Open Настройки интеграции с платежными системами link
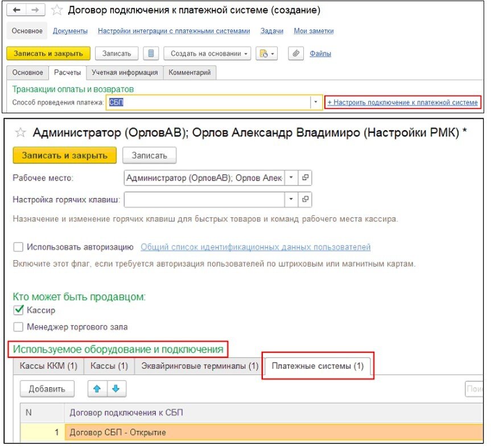The width and height of the screenshot is (491, 448). 174,31
